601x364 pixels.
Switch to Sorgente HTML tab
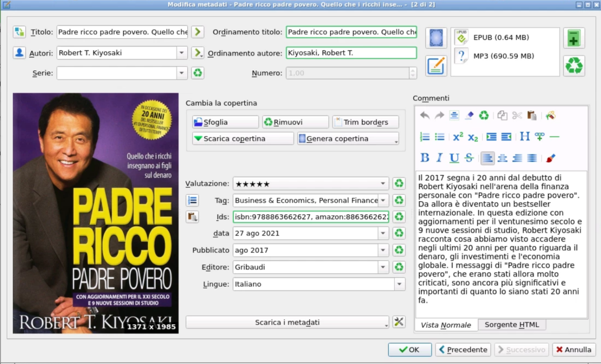(512, 325)
